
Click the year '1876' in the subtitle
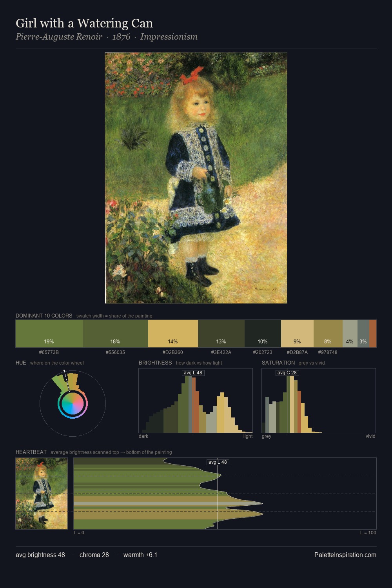coord(121,37)
